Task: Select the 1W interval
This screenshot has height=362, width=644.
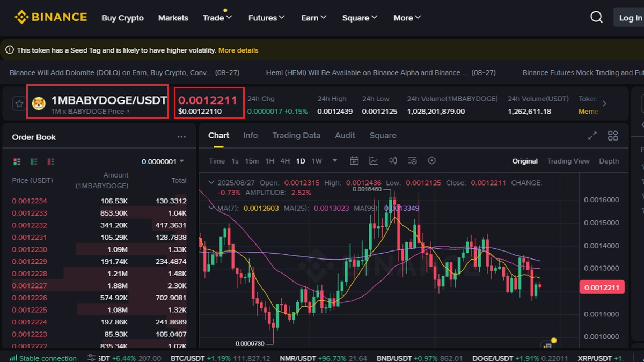Action: click(x=317, y=161)
